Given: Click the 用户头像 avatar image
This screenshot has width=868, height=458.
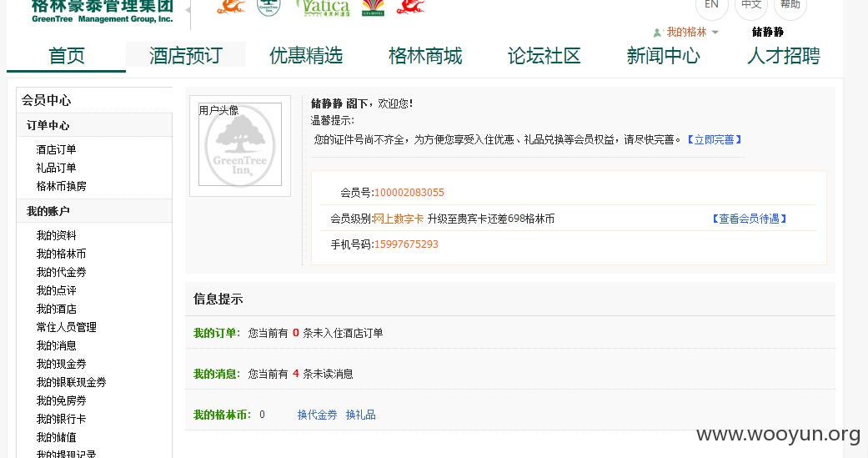Looking at the screenshot, I should pyautogui.click(x=240, y=145).
